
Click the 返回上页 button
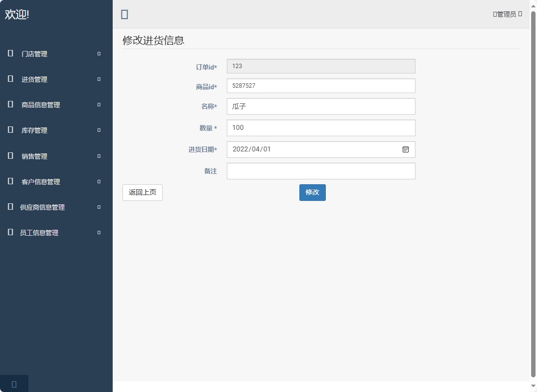(x=142, y=193)
